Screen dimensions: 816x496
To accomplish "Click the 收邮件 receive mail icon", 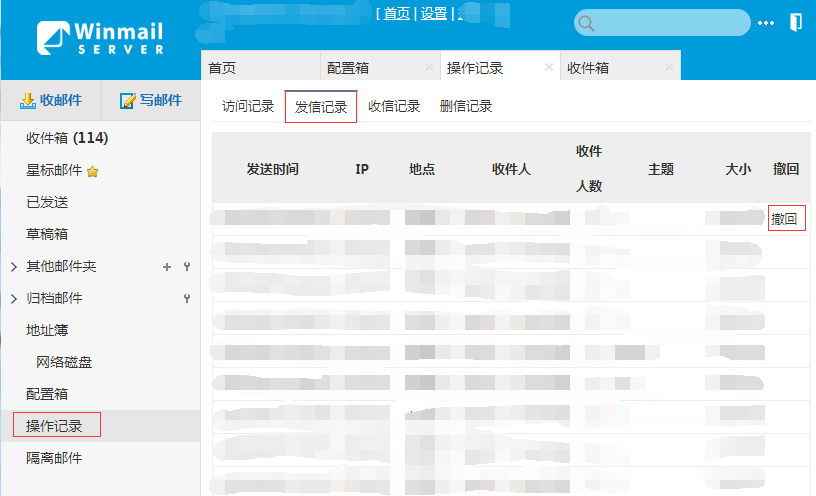I will coord(28,100).
